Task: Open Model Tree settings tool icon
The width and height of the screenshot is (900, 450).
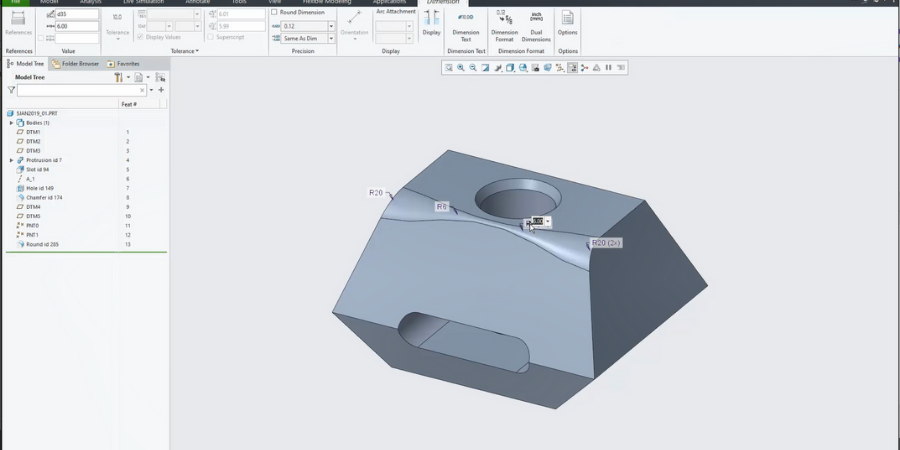Action: 118,77
